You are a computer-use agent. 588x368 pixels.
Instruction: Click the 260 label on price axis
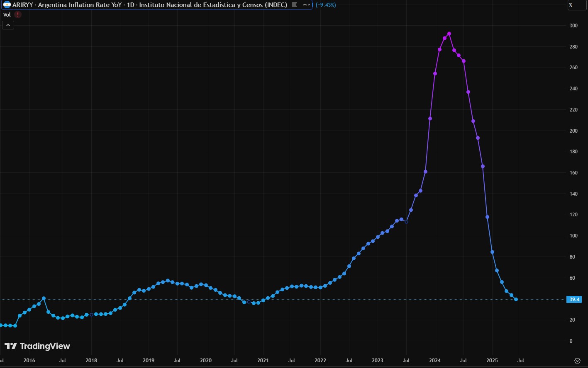coord(573,68)
